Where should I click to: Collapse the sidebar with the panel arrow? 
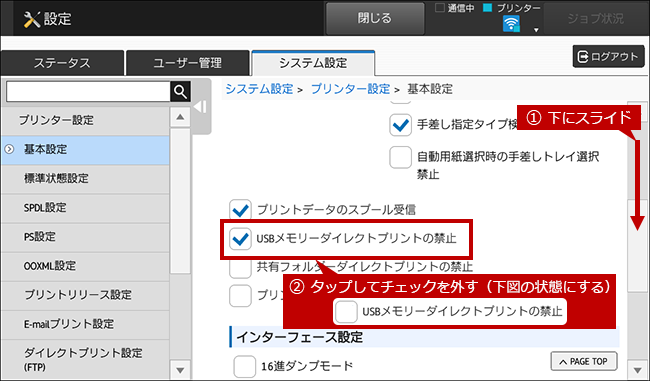(x=201, y=107)
